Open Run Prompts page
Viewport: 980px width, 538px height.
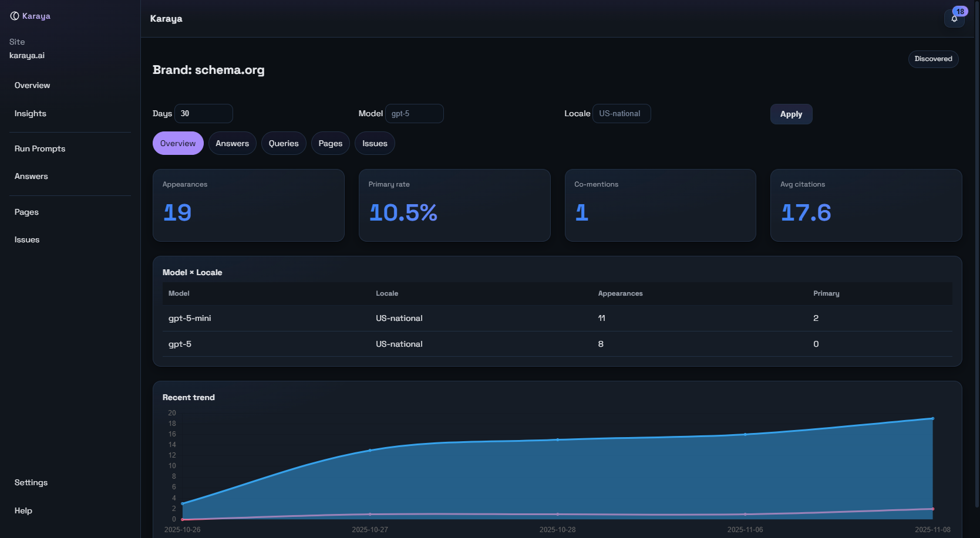click(40, 148)
